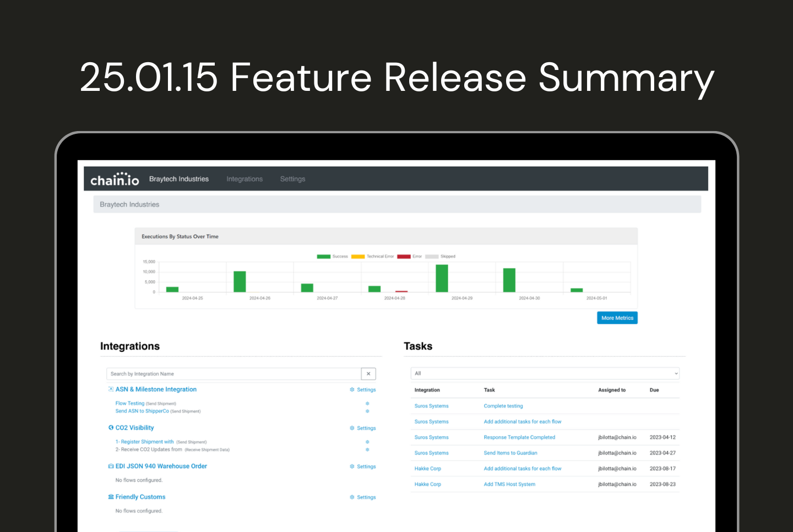Open Suros Systems' Add additional tasks task
793x532 pixels.
pos(523,422)
